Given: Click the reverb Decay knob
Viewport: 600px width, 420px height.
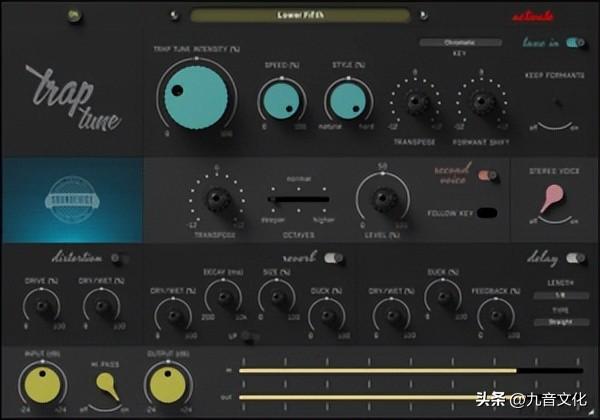Looking at the screenshot, I should (223, 297).
